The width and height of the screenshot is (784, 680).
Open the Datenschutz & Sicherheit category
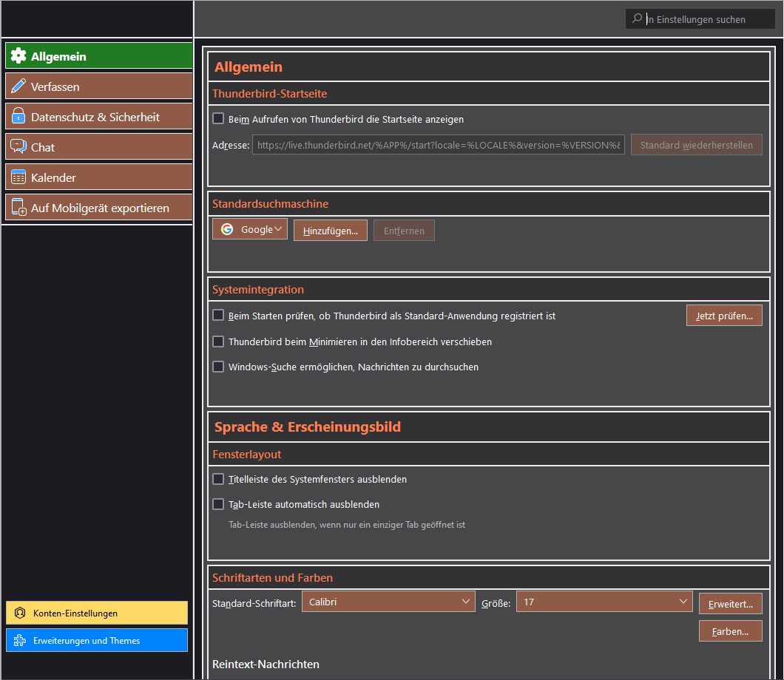pyautogui.click(x=98, y=117)
